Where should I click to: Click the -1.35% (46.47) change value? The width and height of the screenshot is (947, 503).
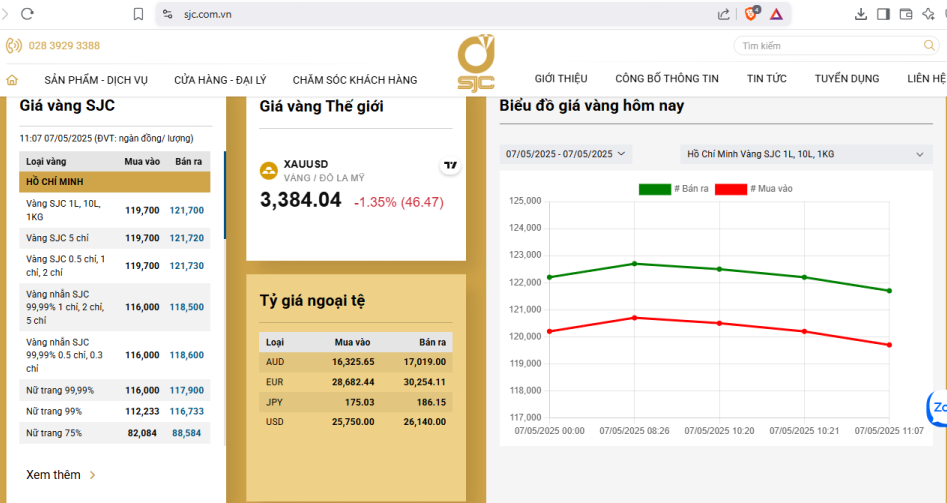click(399, 202)
